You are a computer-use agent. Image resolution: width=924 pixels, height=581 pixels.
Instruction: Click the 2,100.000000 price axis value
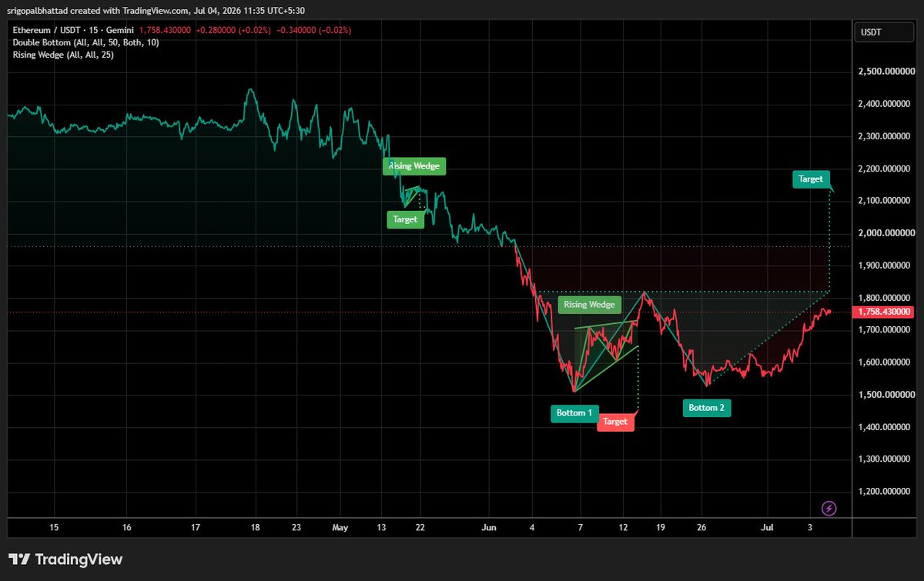pos(885,201)
